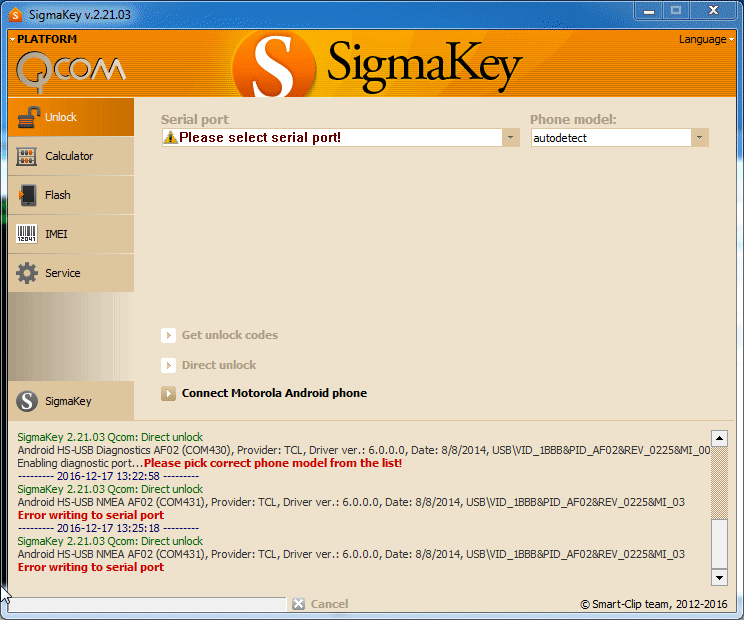Image resolution: width=744 pixels, height=620 pixels.
Task: Click Connect Motorola Android phone
Action: click(x=274, y=393)
